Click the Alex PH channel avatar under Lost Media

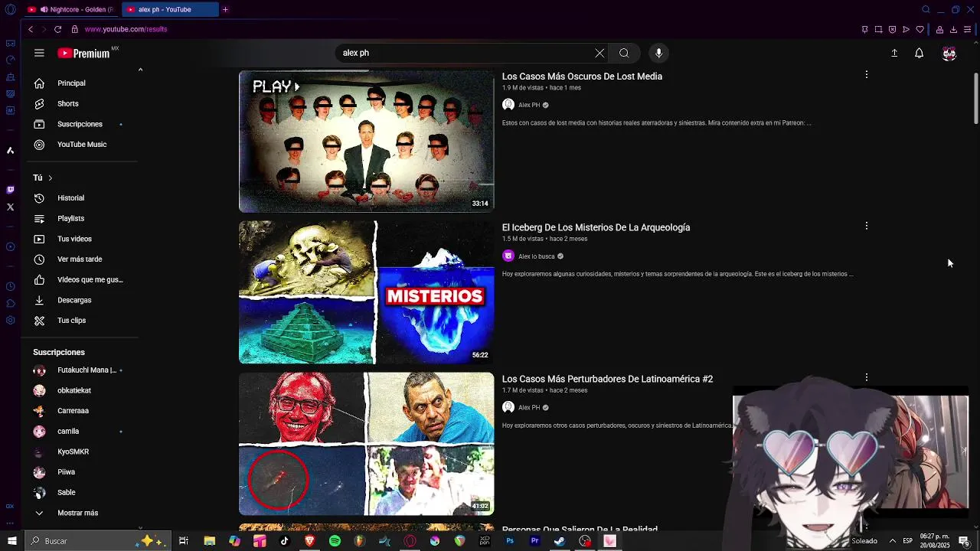click(508, 105)
